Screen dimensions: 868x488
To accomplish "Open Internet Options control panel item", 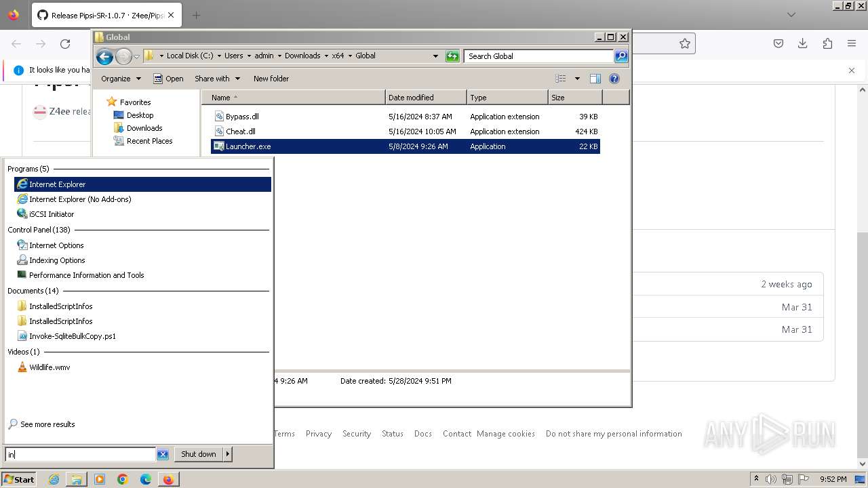I will point(142,245).
